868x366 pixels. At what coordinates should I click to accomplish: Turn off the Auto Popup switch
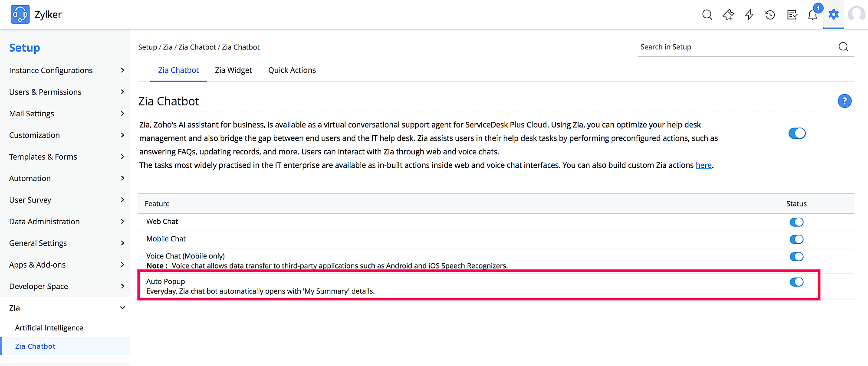pyautogui.click(x=796, y=282)
